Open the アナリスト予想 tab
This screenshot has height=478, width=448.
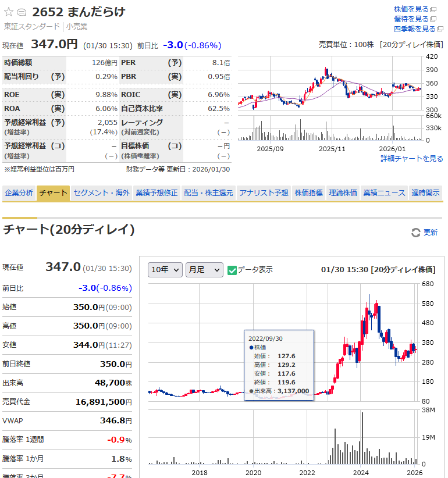point(264,193)
